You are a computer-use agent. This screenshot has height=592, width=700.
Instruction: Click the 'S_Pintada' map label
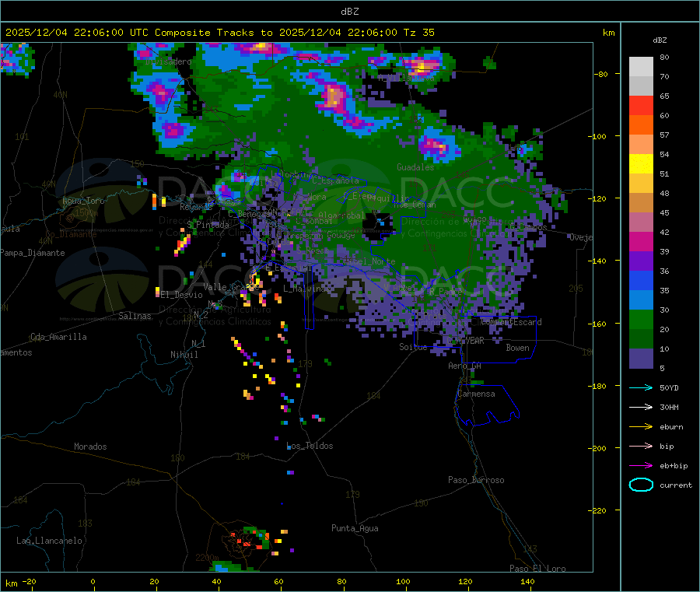click(208, 225)
